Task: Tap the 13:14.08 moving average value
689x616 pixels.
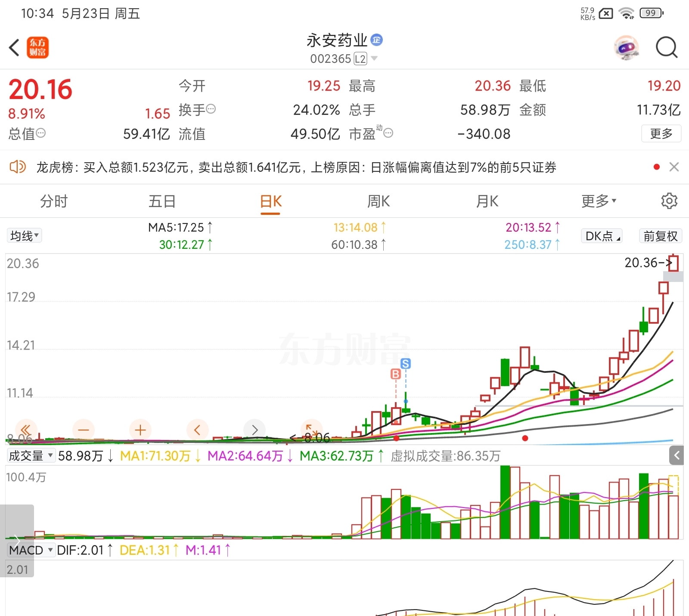Action: [360, 227]
